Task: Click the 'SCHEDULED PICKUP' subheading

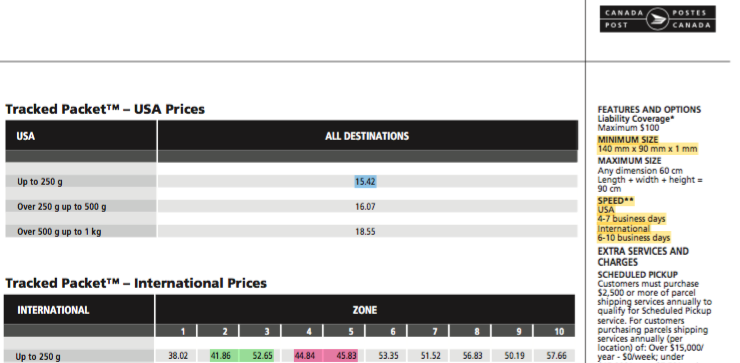Action: point(638,275)
